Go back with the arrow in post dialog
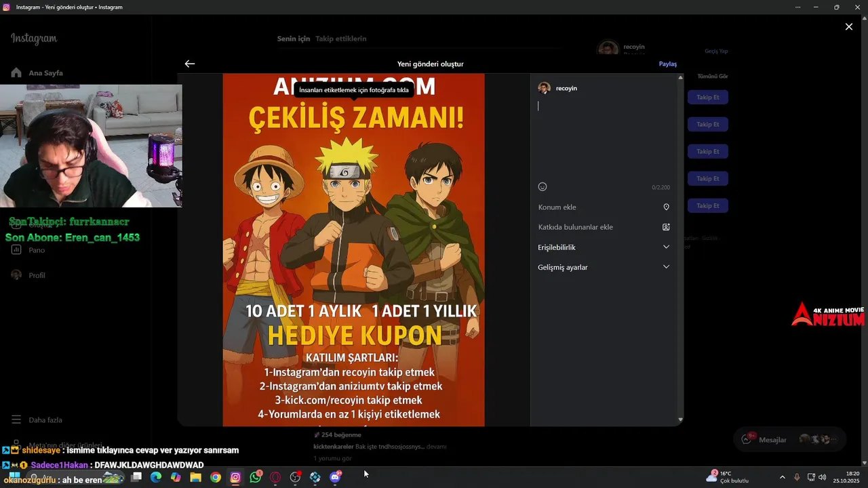Screen dimensions: 868x488 point(190,64)
